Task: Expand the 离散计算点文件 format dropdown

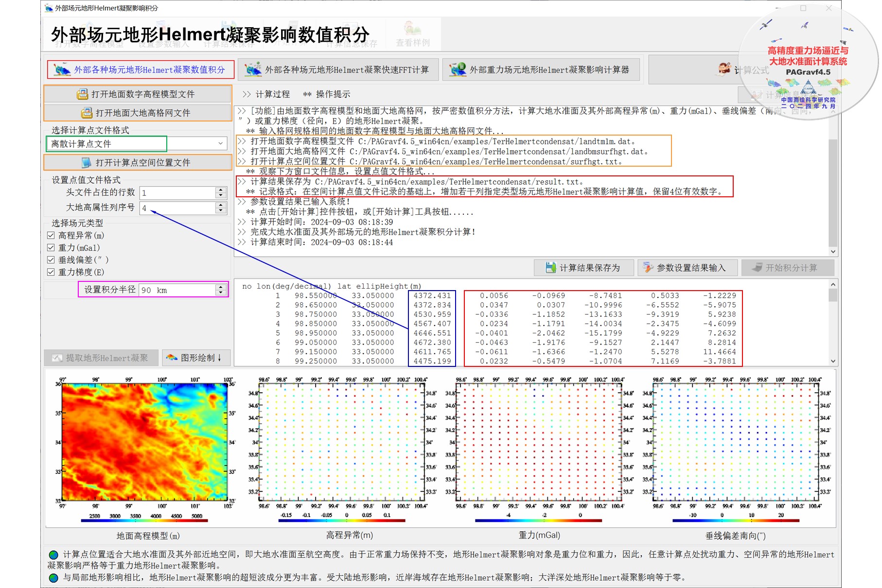Action: [x=220, y=143]
